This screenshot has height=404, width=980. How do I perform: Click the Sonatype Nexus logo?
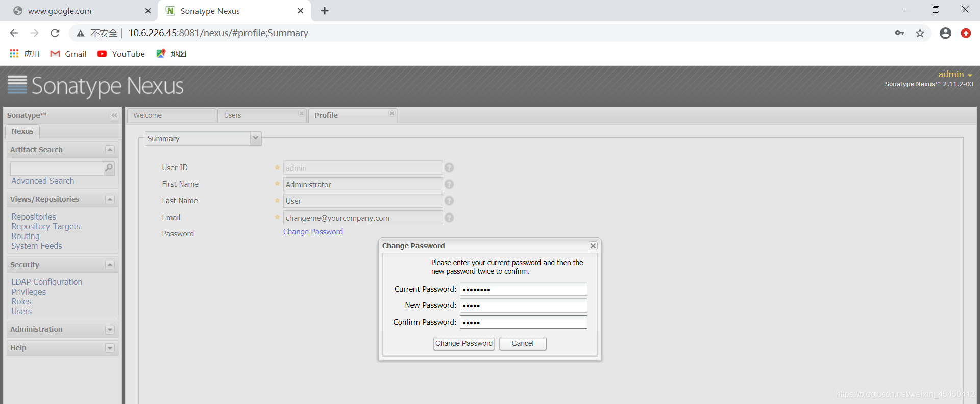pyautogui.click(x=95, y=86)
